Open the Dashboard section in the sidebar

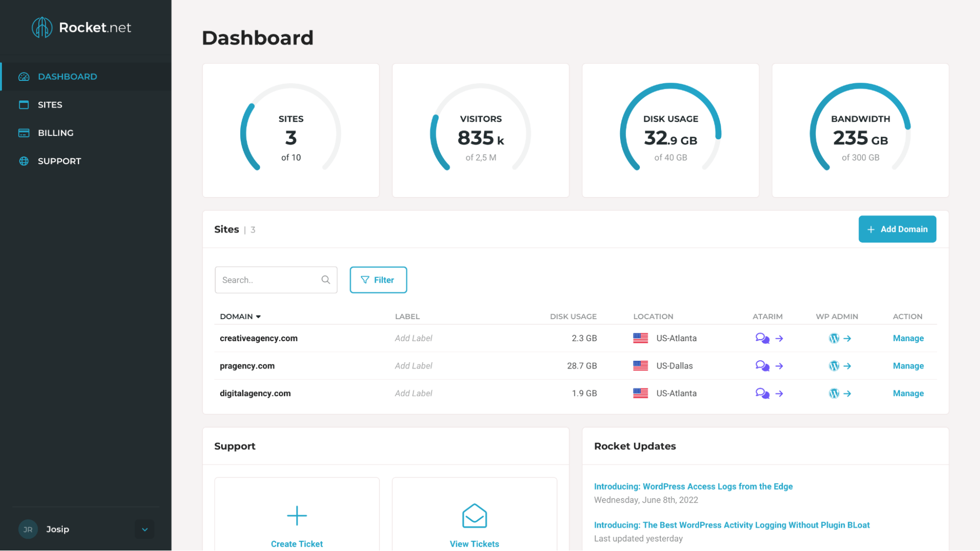[67, 76]
